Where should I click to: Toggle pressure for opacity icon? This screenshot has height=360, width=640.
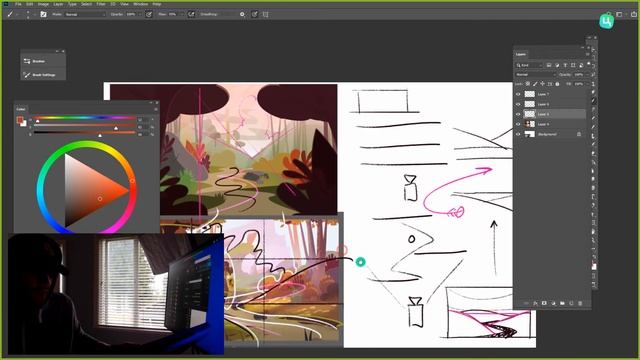pyautogui.click(x=149, y=14)
